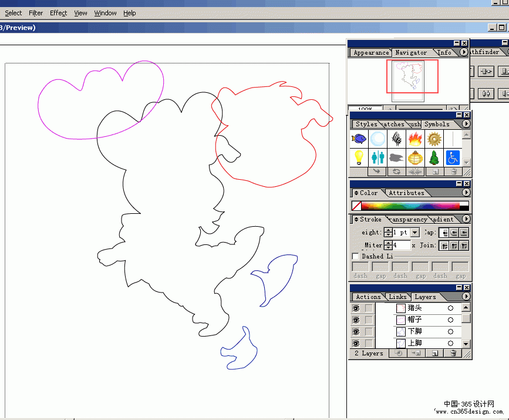The image size is (509, 420).
Task: Select the paper lantern symbol
Action: click(x=415, y=158)
